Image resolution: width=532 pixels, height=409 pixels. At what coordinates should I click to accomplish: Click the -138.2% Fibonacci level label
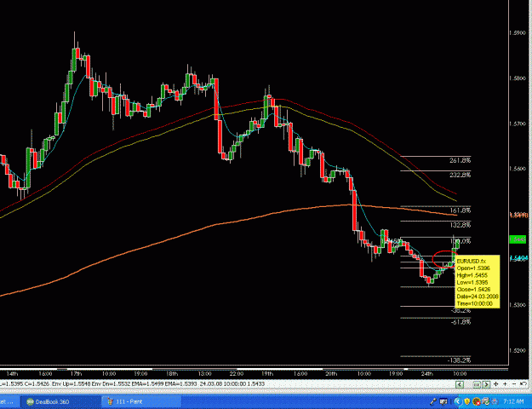(x=460, y=360)
